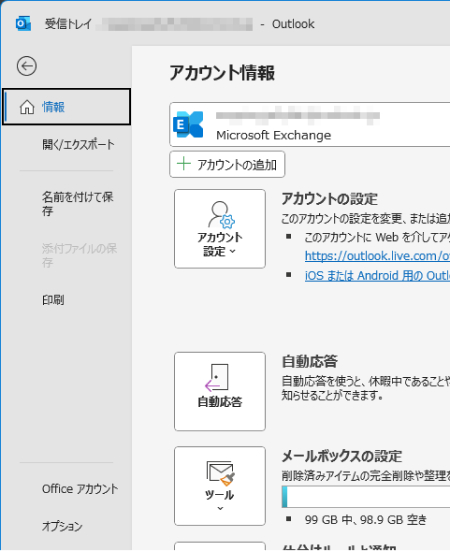Screen dimensions: 450x551
Task: Open the 情報 tab
Action: click(66, 107)
